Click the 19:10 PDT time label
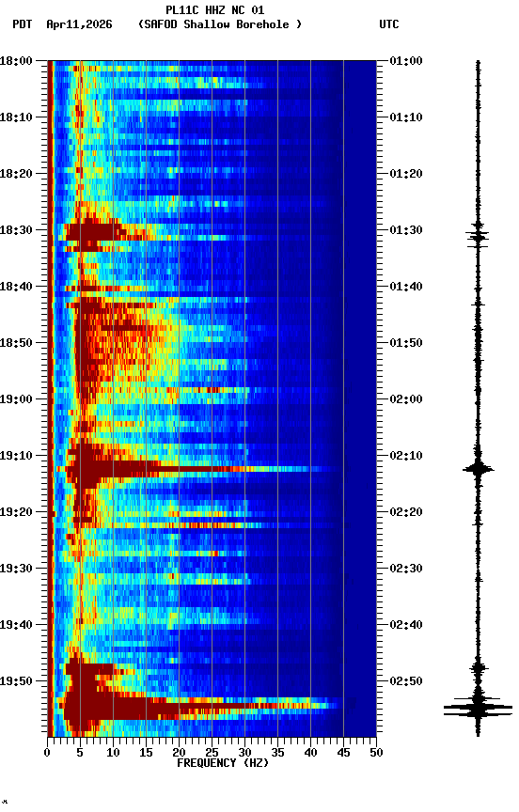The width and height of the screenshot is (519, 812). click(x=16, y=456)
